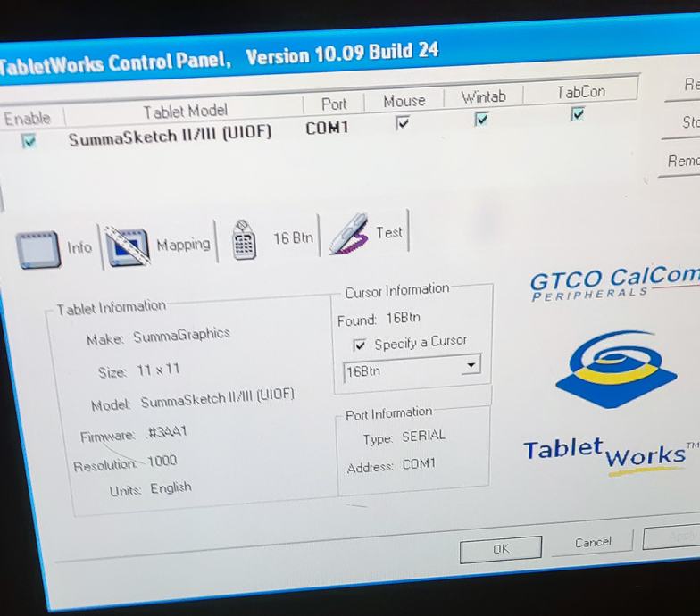Click the TabletWorks swirl logo graphic
The width and height of the screenshot is (700, 616).
pos(616,369)
